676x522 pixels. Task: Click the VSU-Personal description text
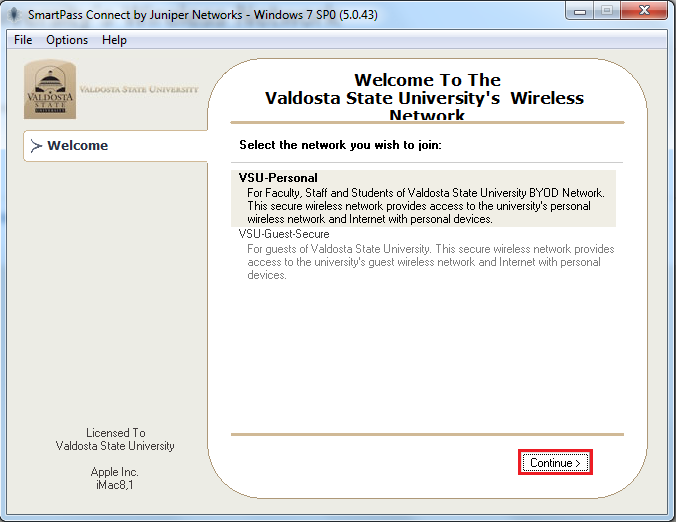click(426, 206)
